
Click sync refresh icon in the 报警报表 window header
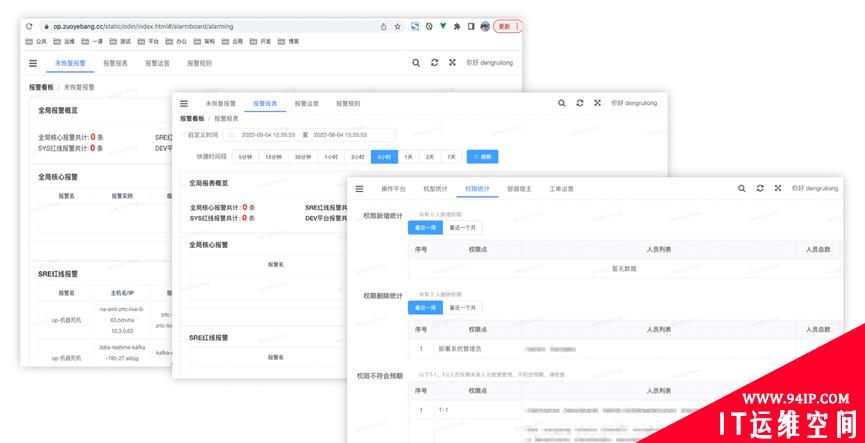(x=580, y=103)
